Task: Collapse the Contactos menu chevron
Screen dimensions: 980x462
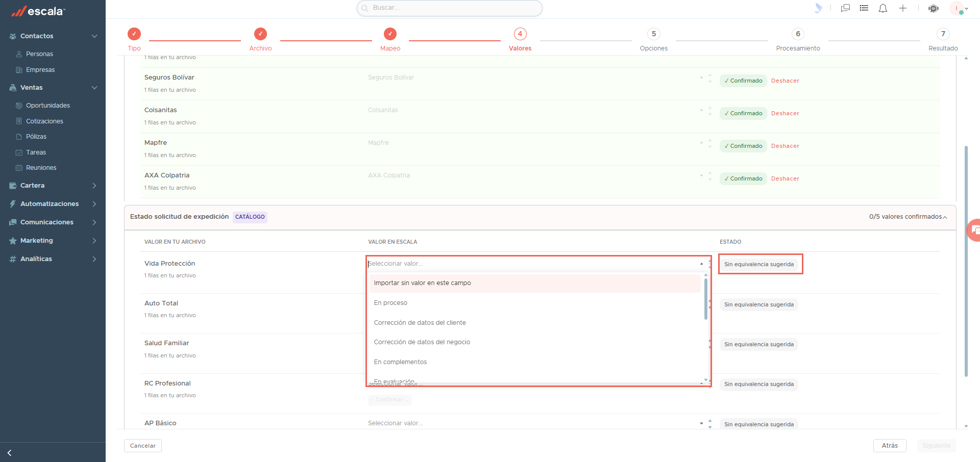Action: pos(94,36)
